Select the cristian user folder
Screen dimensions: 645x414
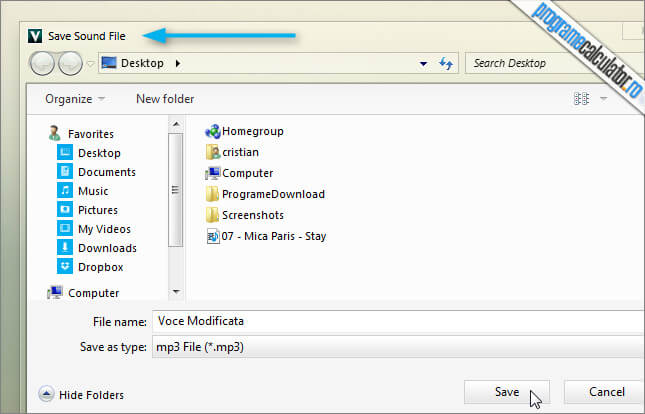coord(240,152)
